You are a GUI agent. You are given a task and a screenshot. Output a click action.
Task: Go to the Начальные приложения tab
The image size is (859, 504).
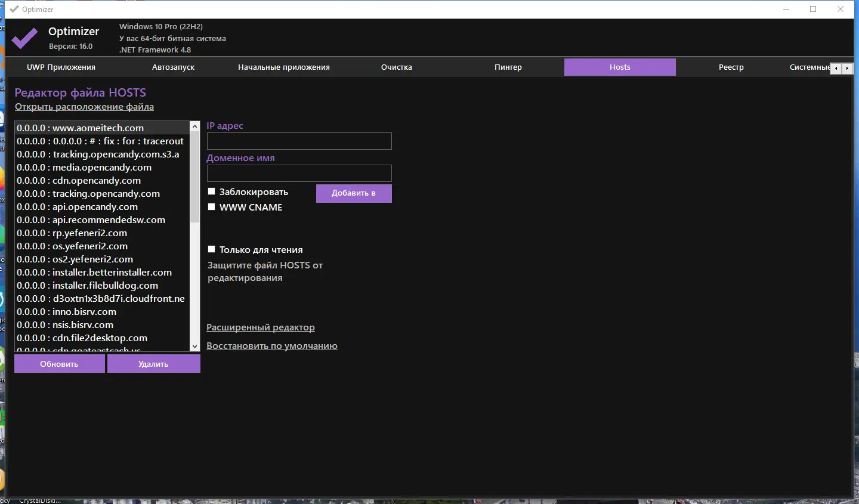tap(284, 67)
